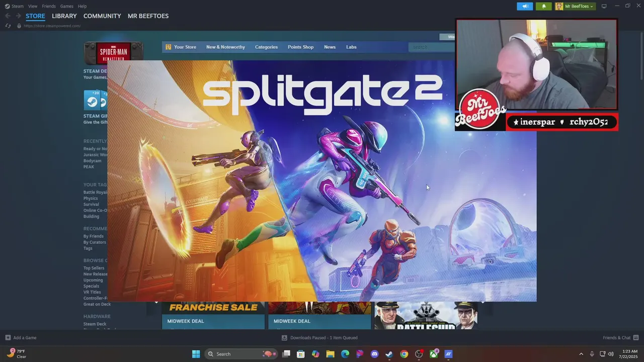
Task: Click the Splitgate 2 promo image
Action: (x=322, y=181)
